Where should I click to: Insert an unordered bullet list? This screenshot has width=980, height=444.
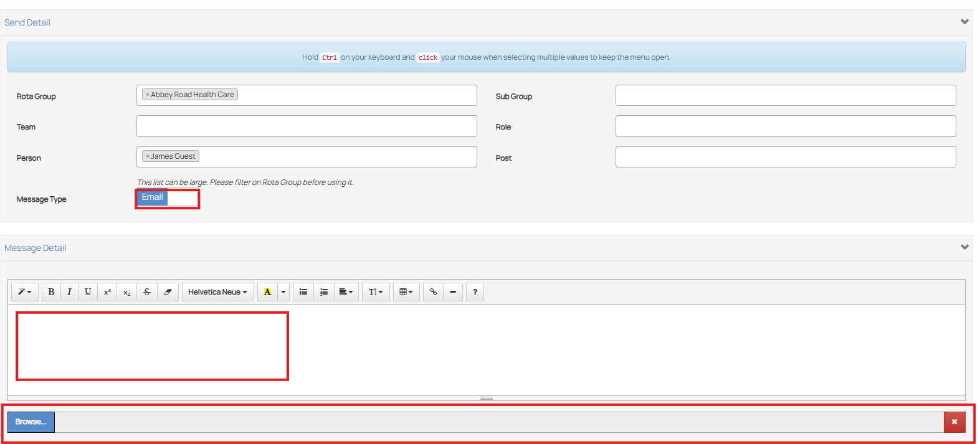303,292
